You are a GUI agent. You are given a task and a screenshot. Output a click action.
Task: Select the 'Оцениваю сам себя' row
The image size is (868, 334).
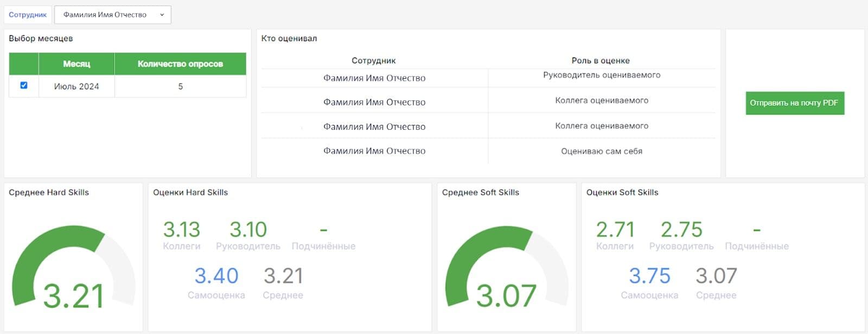(601, 152)
